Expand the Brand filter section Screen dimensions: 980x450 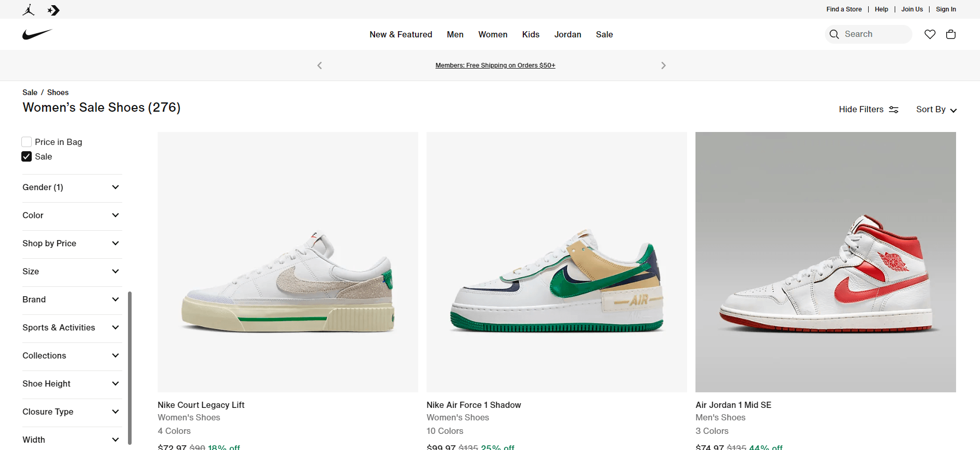[x=72, y=299]
